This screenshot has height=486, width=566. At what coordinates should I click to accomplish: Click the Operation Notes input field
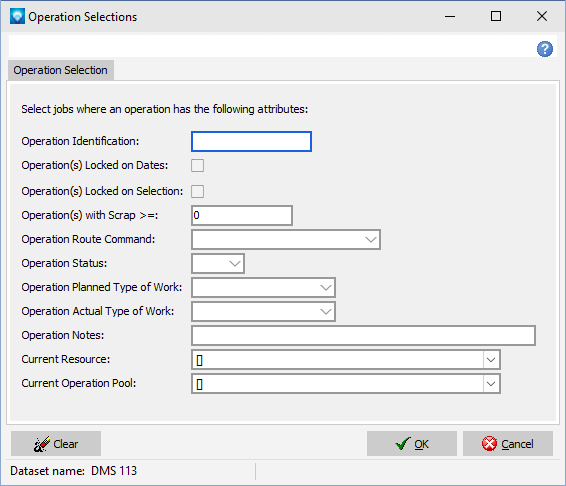[363, 335]
